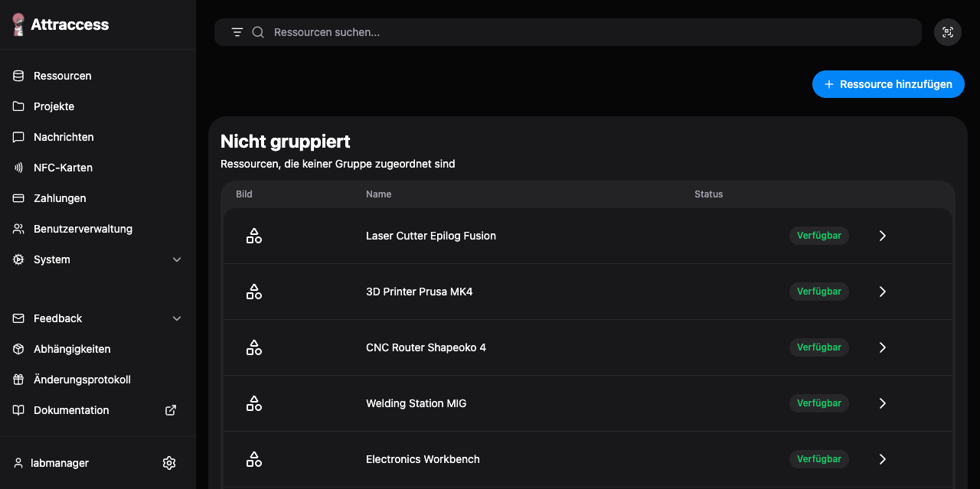Click the Zahlungen credit card icon
980x489 pixels.
[18, 198]
